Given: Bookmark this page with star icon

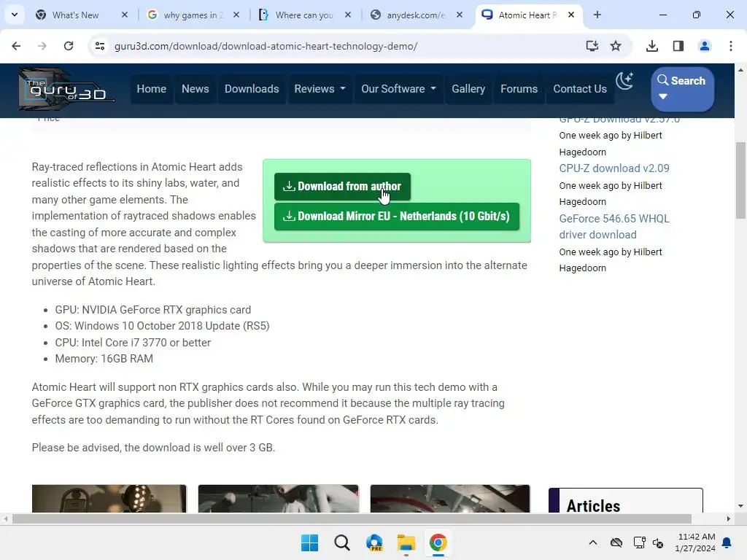Looking at the screenshot, I should pyautogui.click(x=616, y=46).
